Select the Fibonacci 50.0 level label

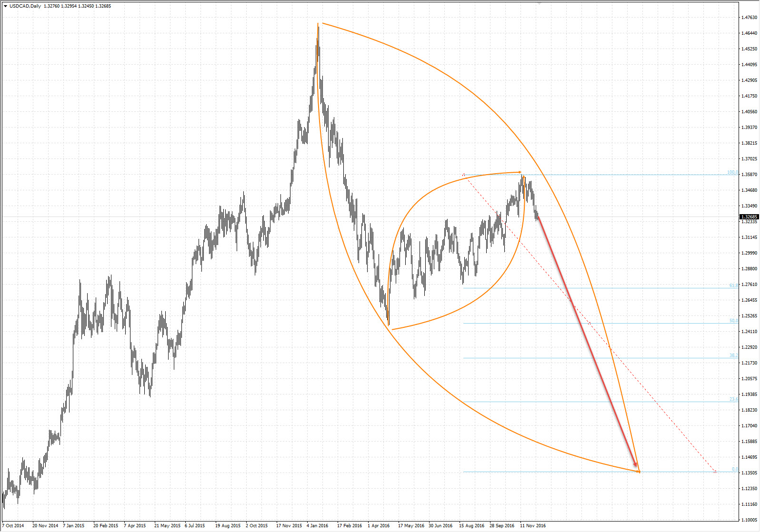coord(733,321)
